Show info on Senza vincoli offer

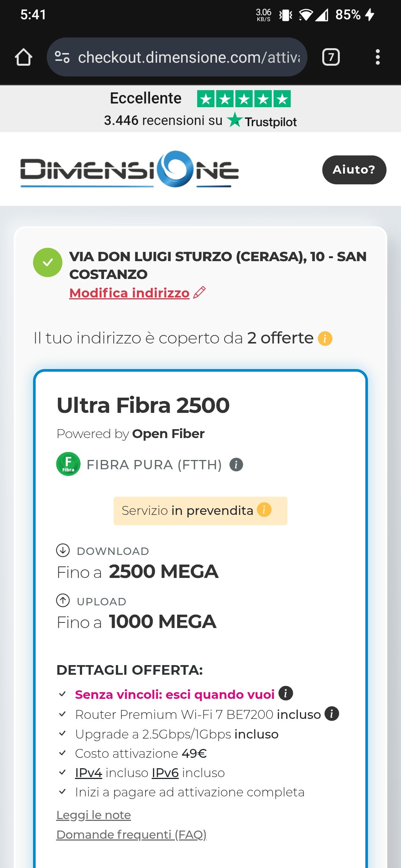[x=286, y=693]
